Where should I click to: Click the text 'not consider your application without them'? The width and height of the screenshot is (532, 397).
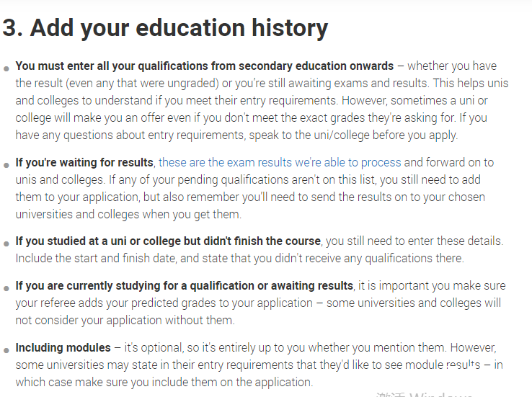[125, 321]
